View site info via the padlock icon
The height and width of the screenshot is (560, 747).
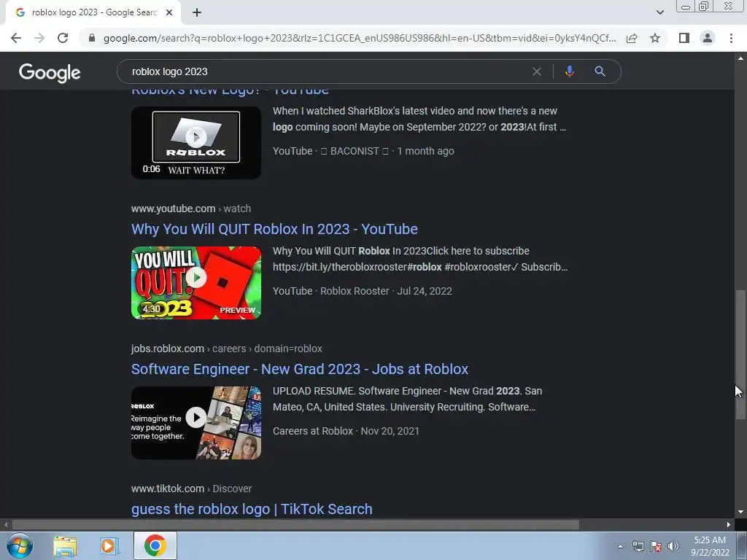92,38
